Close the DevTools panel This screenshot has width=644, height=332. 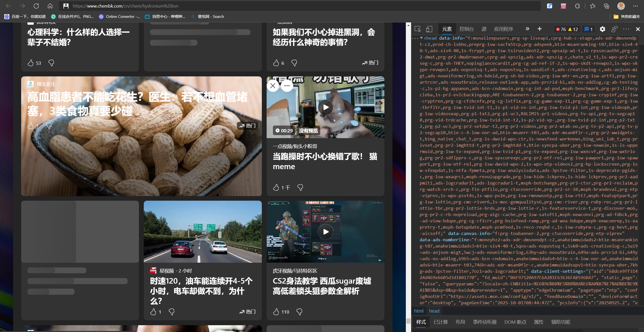tap(638, 29)
